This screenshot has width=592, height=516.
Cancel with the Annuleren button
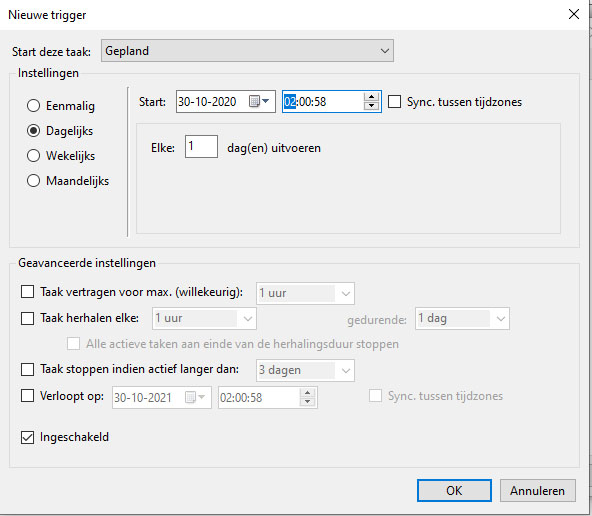pyautogui.click(x=538, y=490)
